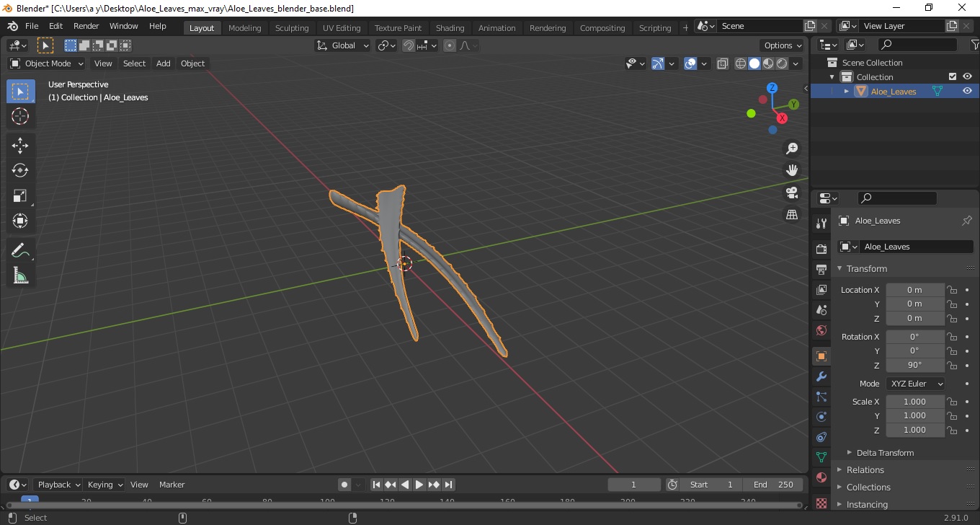The height and width of the screenshot is (525, 980).
Task: Toggle X-Ray mode
Action: click(723, 63)
